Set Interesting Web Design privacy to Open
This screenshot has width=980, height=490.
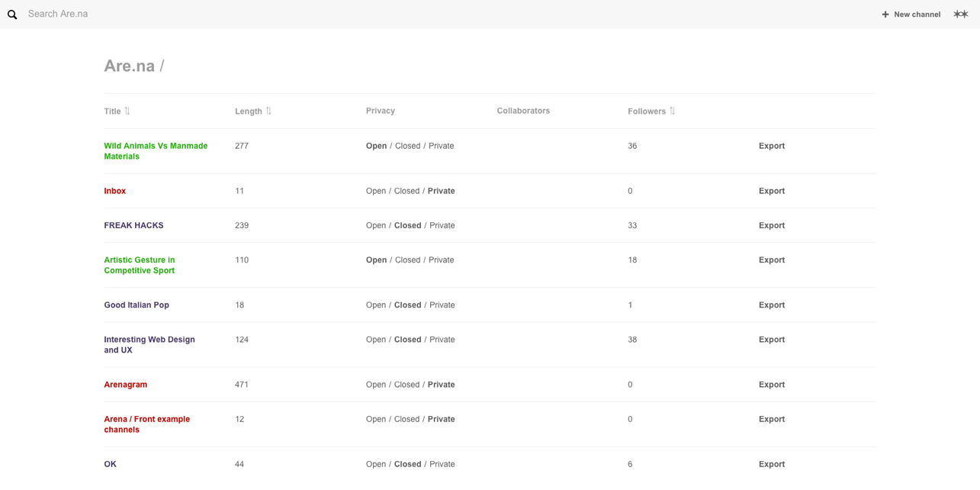coord(376,340)
